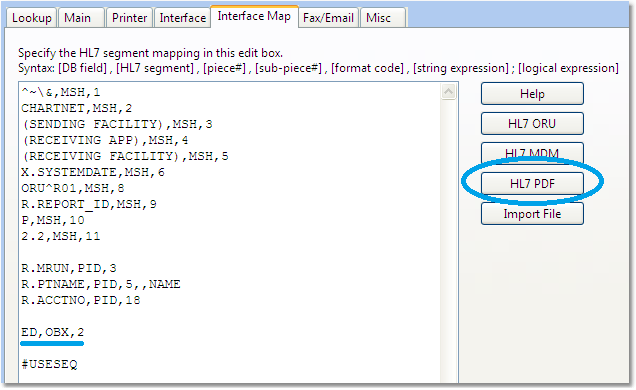Open the Fax/Email tab
This screenshot has height=390, width=636.
[x=328, y=18]
